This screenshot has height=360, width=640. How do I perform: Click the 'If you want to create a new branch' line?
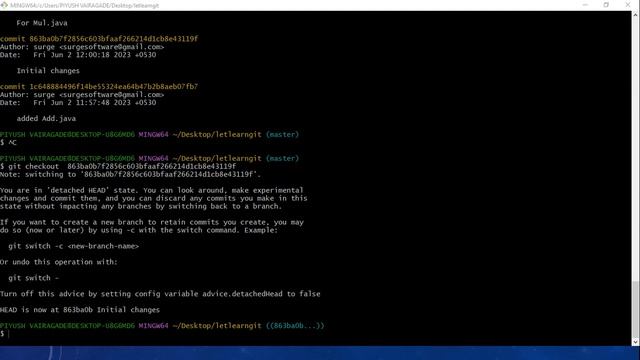point(152,222)
